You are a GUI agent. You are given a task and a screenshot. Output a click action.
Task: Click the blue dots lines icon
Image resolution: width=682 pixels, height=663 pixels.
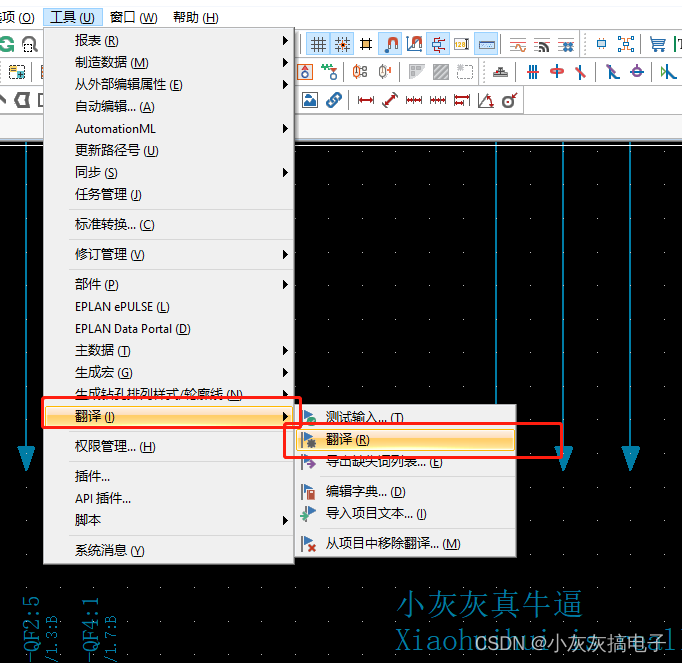(x=565, y=45)
